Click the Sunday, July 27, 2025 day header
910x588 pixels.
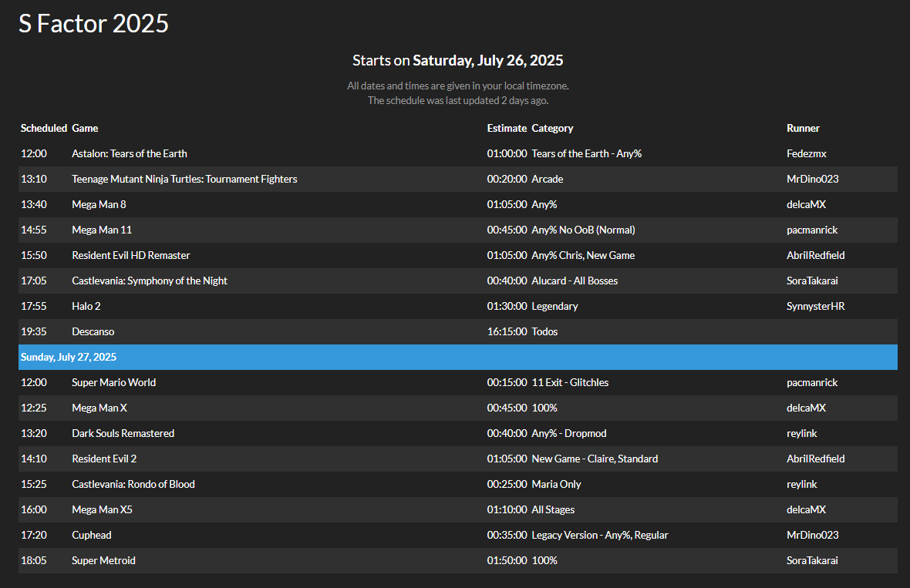pyautogui.click(x=458, y=358)
